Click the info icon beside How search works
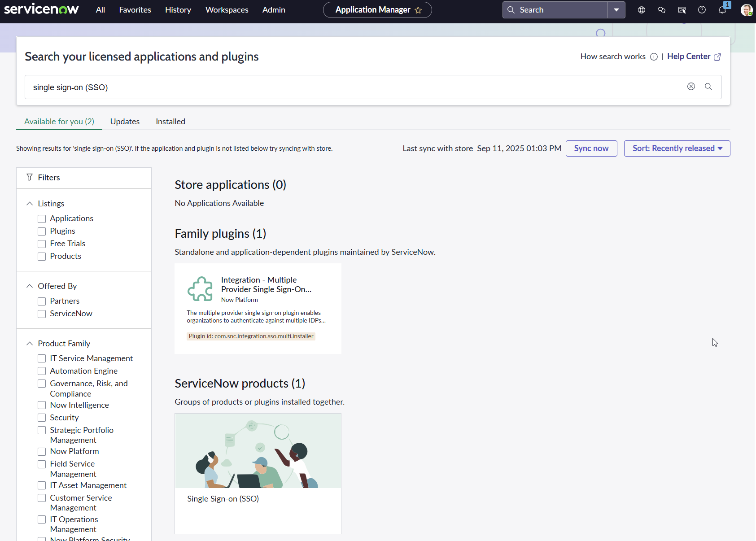 click(654, 57)
